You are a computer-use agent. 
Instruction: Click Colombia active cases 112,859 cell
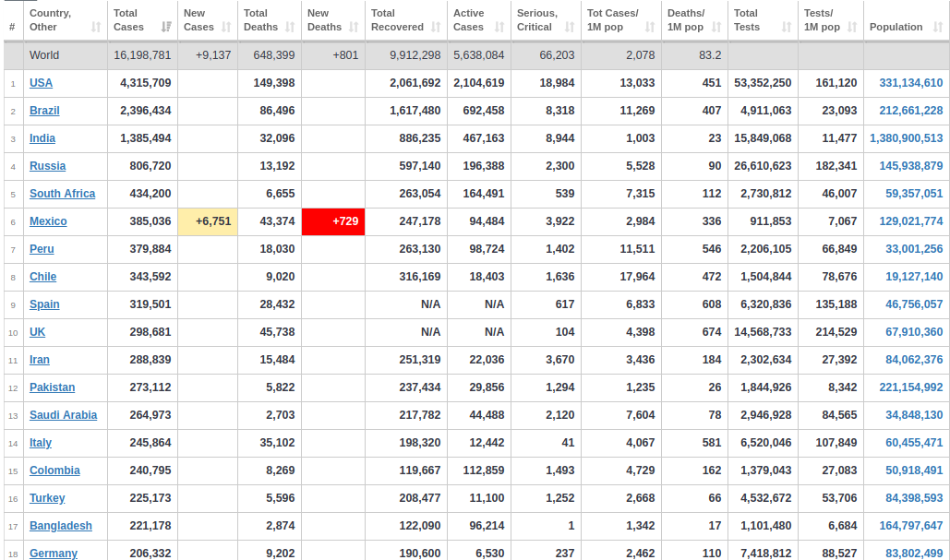[479, 471]
